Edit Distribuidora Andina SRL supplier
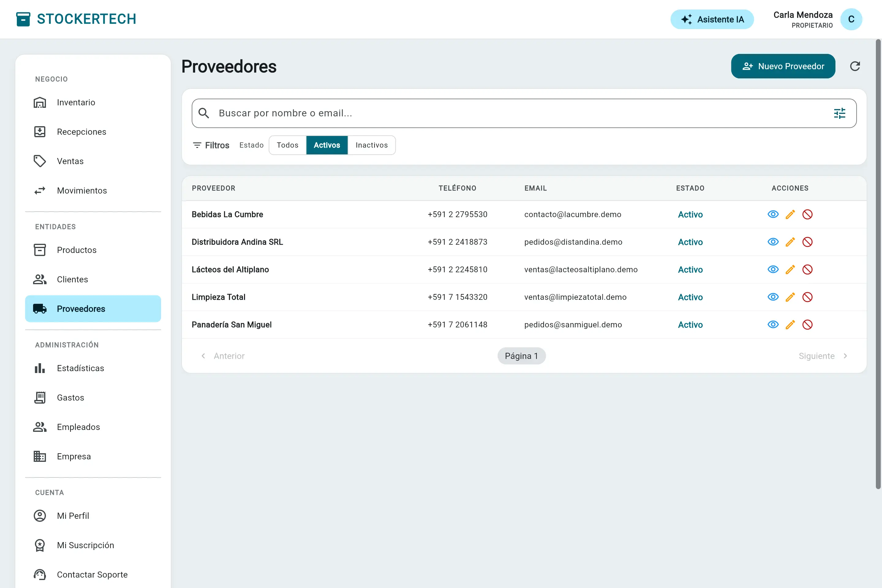This screenshot has width=882, height=588. pos(790,242)
